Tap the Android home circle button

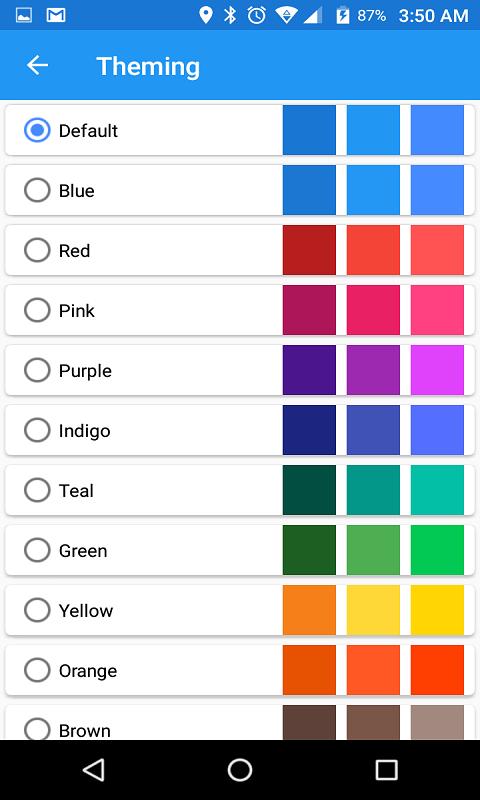[240, 769]
